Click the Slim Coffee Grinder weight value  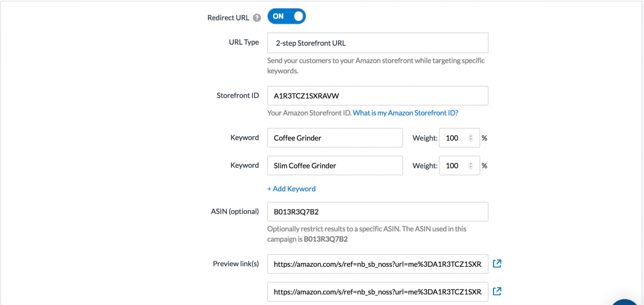453,165
